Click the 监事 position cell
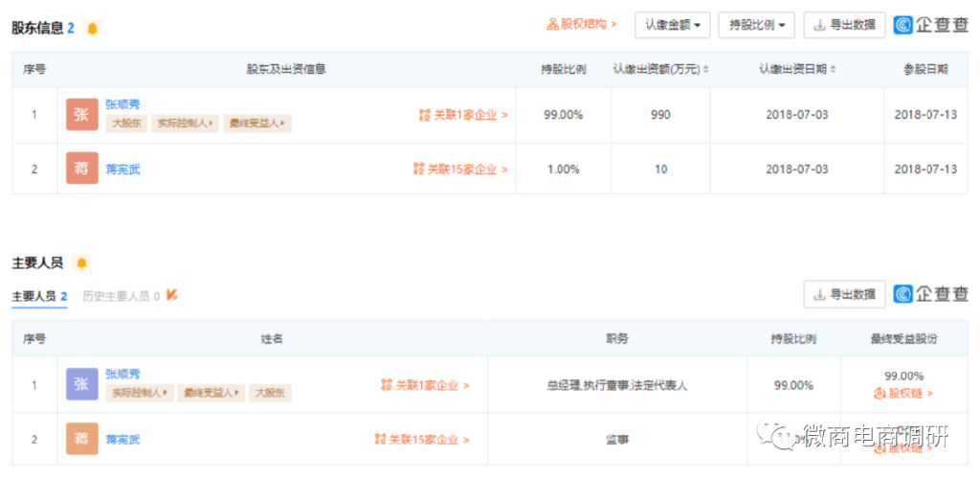 pyautogui.click(x=617, y=440)
